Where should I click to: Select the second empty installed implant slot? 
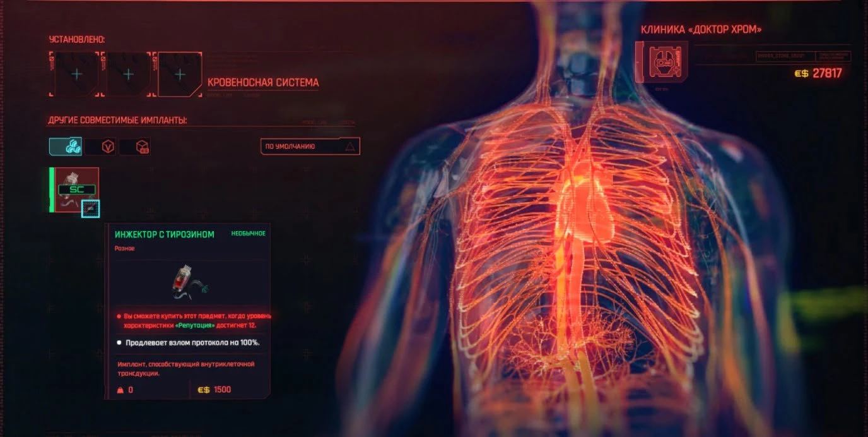(x=128, y=75)
